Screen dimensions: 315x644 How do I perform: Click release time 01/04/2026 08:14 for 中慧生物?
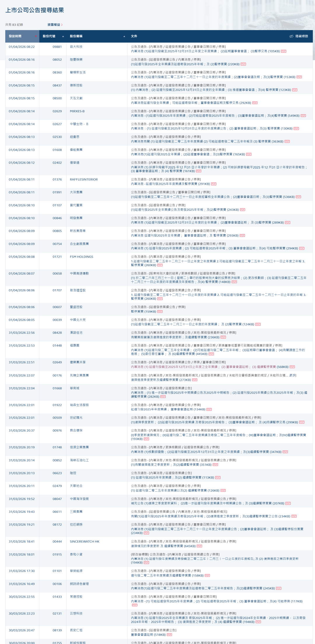[x=22, y=124]
